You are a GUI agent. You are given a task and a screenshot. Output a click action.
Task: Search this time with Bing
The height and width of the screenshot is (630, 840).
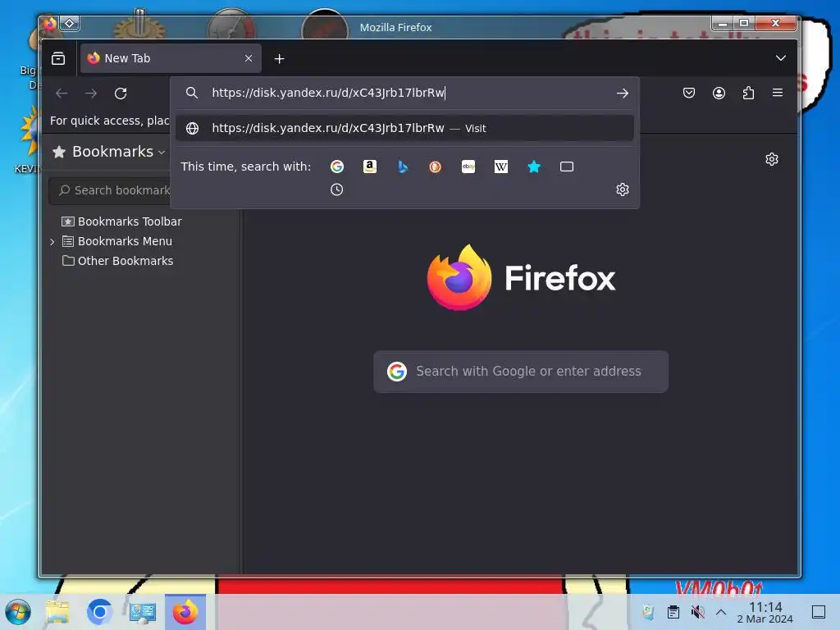(x=403, y=167)
